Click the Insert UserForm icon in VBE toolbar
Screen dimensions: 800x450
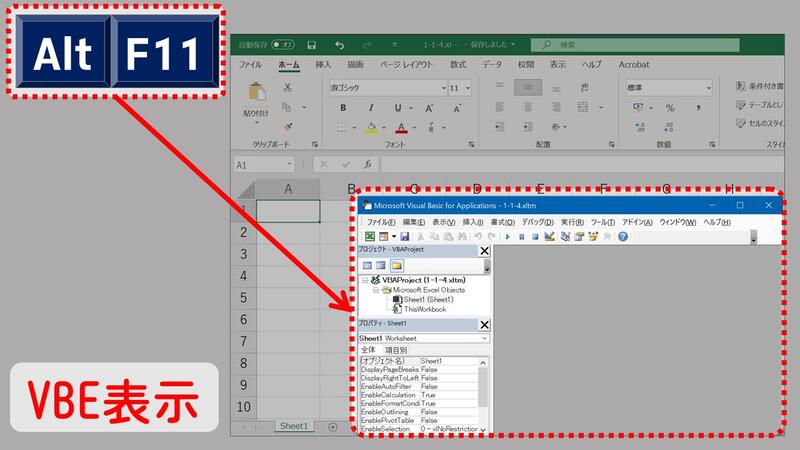[384, 236]
